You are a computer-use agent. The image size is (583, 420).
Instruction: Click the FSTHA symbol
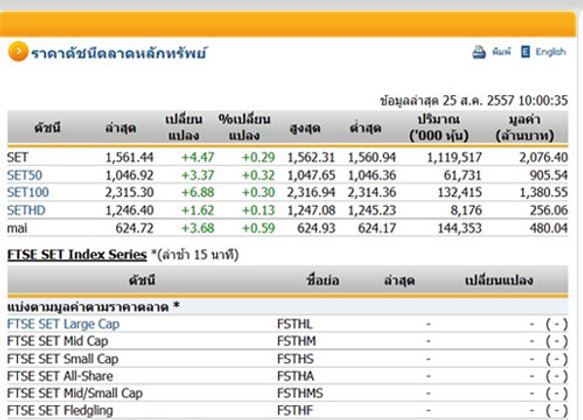click(296, 376)
